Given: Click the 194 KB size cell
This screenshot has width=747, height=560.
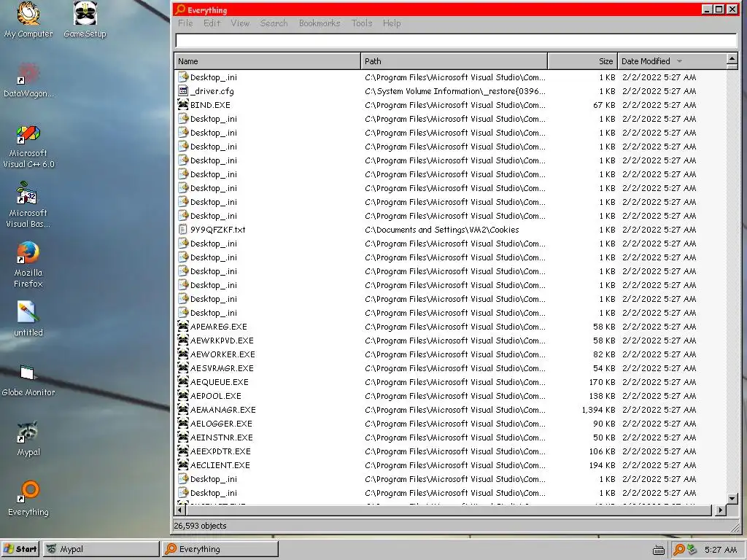Looking at the screenshot, I should tap(602, 465).
